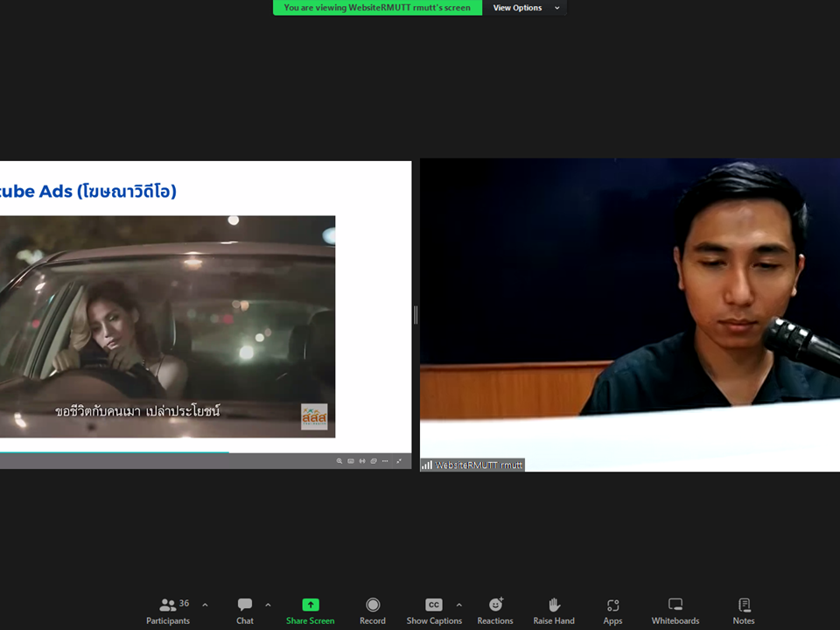Viewport: 840px width, 630px height.
Task: Expand the Show Captions options arrow
Action: pyautogui.click(x=459, y=605)
